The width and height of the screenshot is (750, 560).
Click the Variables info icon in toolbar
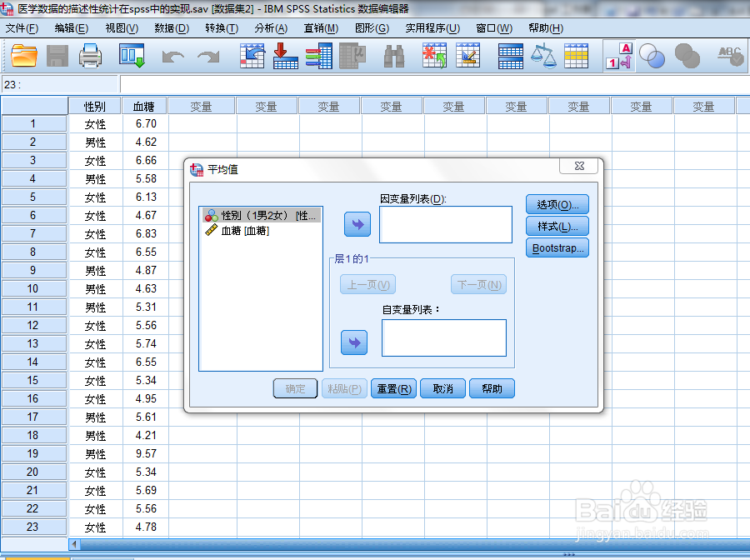[319, 56]
